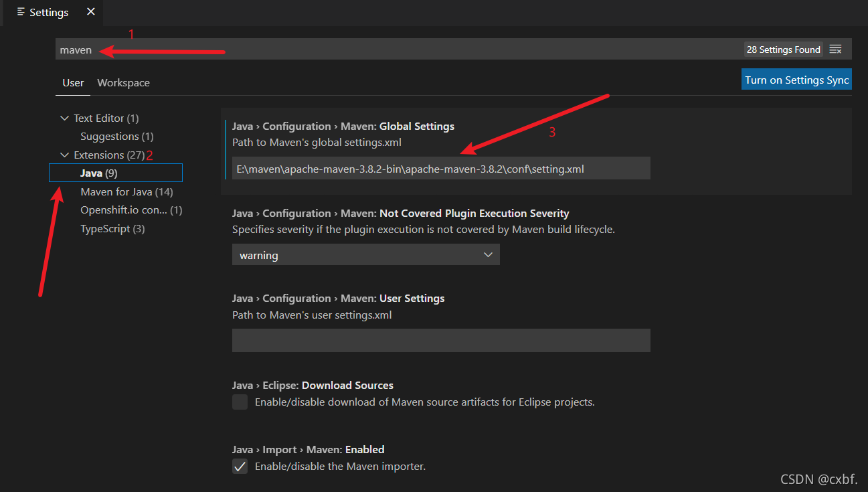Image resolution: width=868 pixels, height=492 pixels.
Task: Click Turn on Settings Sync button
Action: tap(796, 80)
